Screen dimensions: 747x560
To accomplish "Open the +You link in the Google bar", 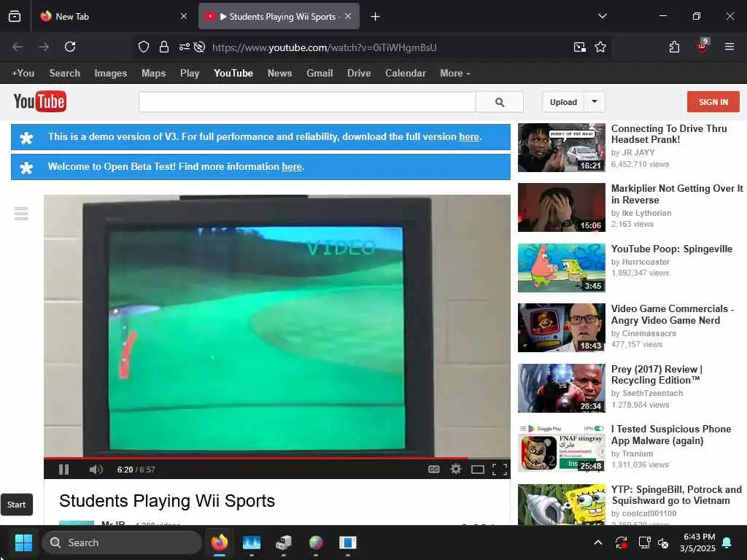I will (23, 74).
